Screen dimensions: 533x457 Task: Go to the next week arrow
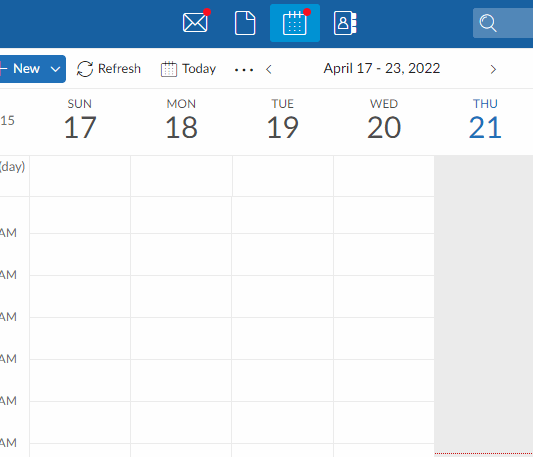pyautogui.click(x=493, y=69)
